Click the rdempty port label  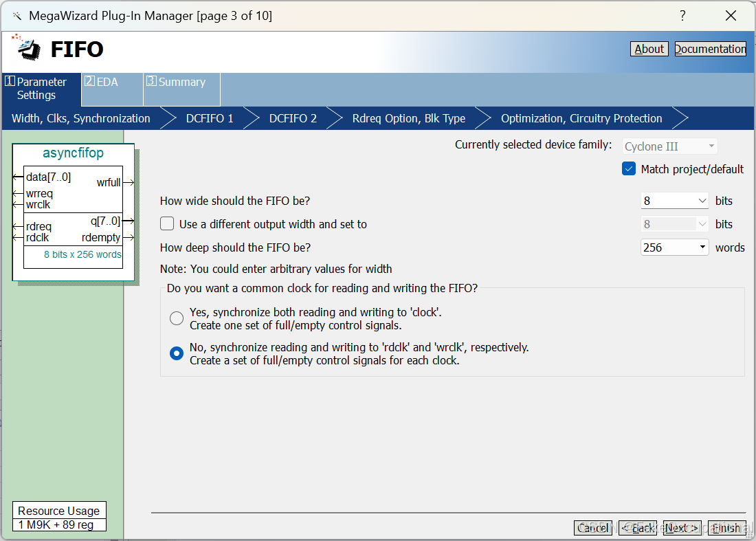pyautogui.click(x=101, y=237)
